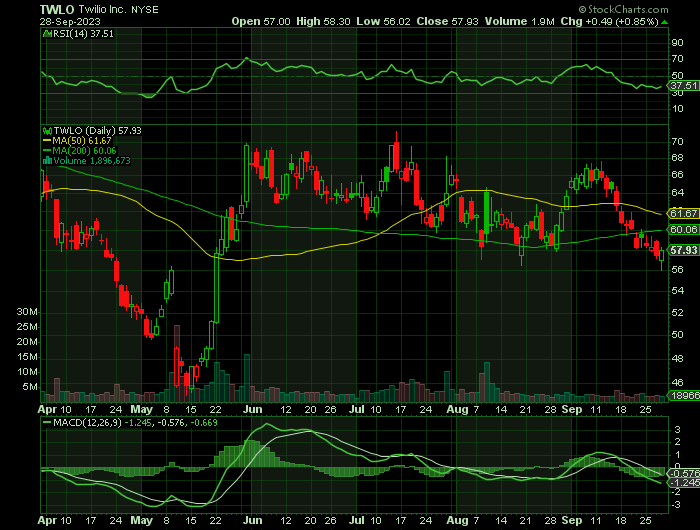Screen dimensions: 700x530
Task: Click the 'MA(200) 60.06' legend entry
Action: point(84,150)
